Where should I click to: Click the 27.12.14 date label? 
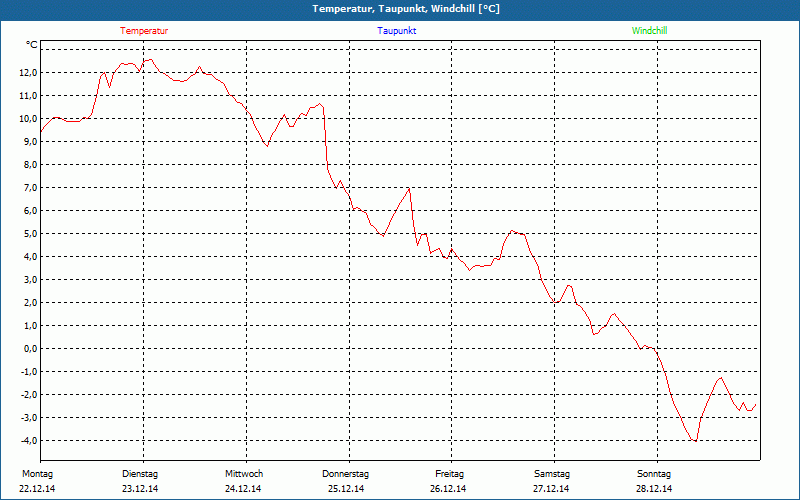click(551, 489)
